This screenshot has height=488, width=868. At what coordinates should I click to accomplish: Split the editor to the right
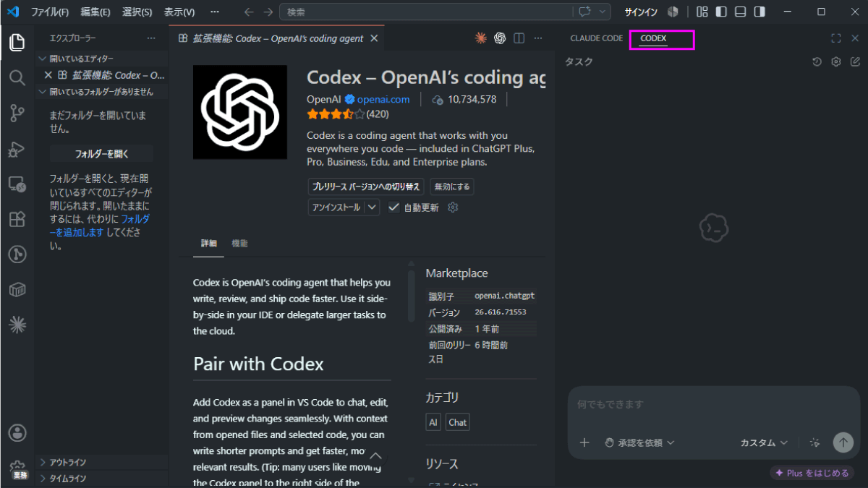tap(519, 38)
